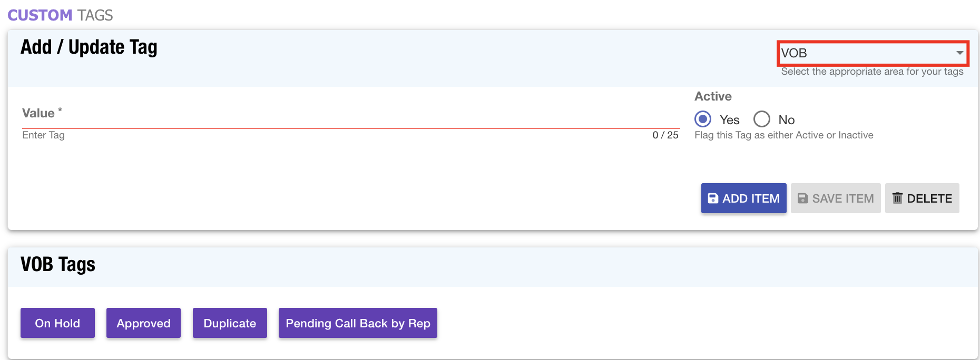Select the Yes radio button under Active
The height and width of the screenshot is (360, 980).
[x=703, y=119]
